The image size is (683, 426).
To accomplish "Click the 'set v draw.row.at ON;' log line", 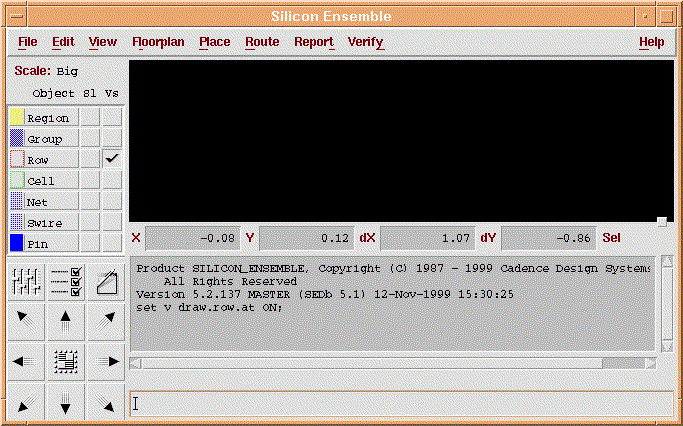I will 209,308.
